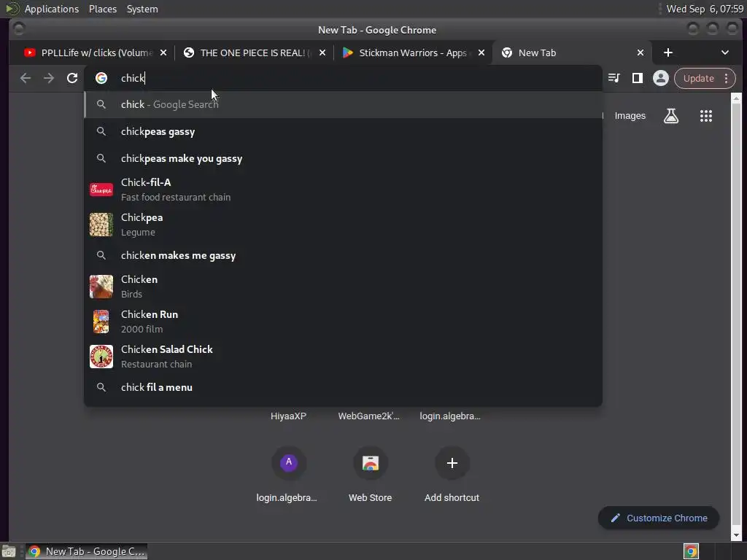Image resolution: width=747 pixels, height=560 pixels.
Task: Close the PPLLLife w/ clicks tab
Action: click(163, 52)
